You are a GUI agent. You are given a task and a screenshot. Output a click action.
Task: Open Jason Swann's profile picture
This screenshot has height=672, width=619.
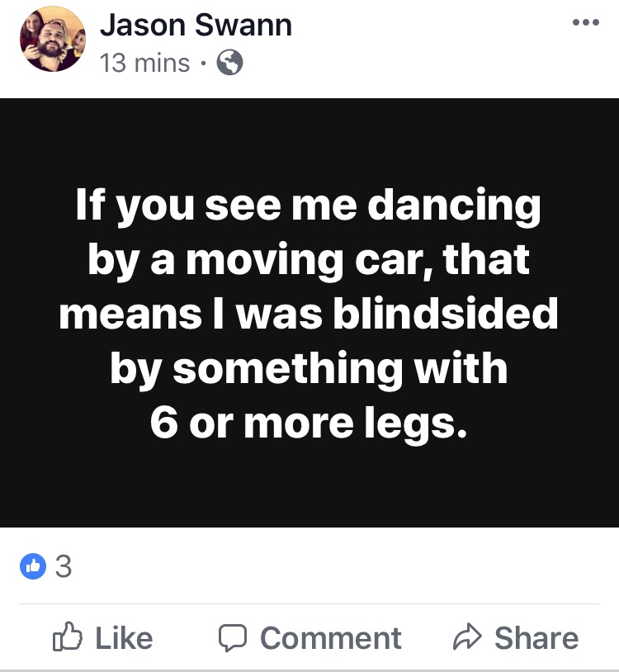coord(53,39)
